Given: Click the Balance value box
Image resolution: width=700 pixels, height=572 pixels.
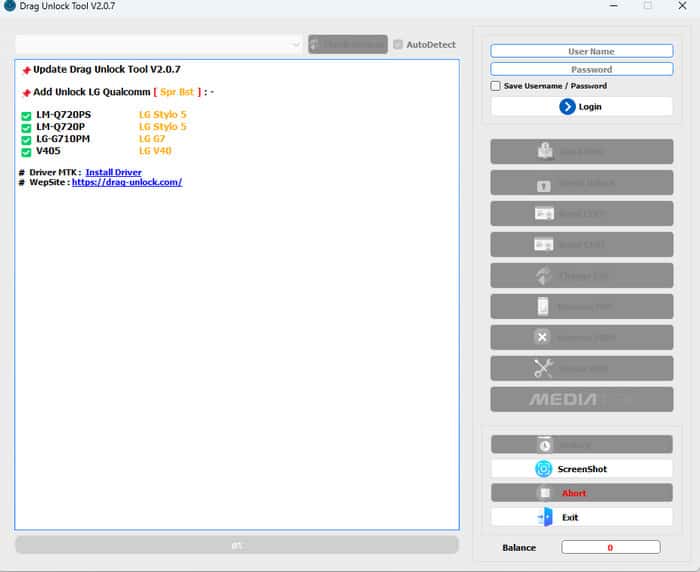Looking at the screenshot, I should pyautogui.click(x=611, y=547).
